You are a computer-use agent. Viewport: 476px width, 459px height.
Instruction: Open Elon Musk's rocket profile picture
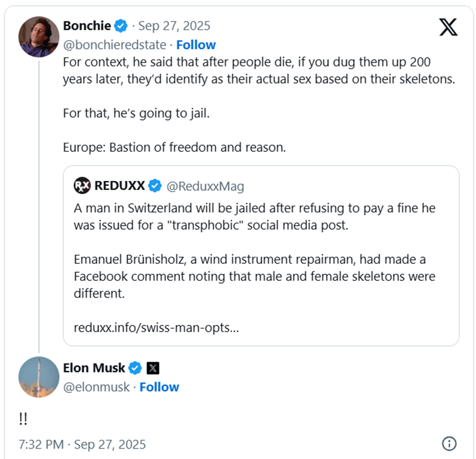tap(39, 377)
